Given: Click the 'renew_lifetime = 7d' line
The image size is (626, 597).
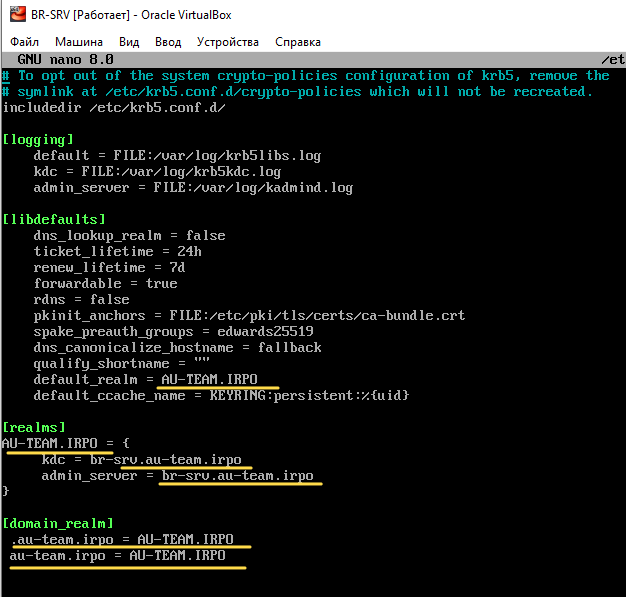Looking at the screenshot, I should pyautogui.click(x=109, y=268).
